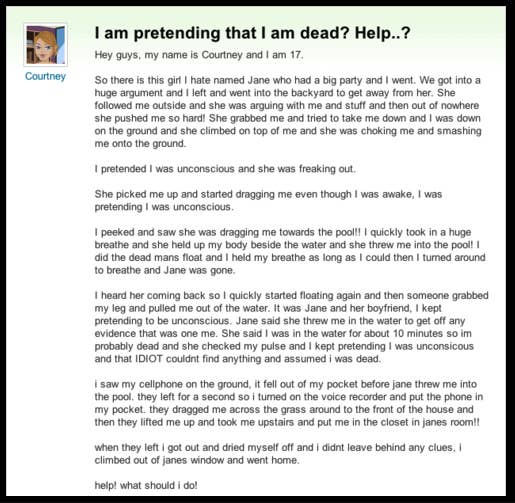
Task: Click the paragraph starting "i saw my cellphone"
Action: click(289, 403)
